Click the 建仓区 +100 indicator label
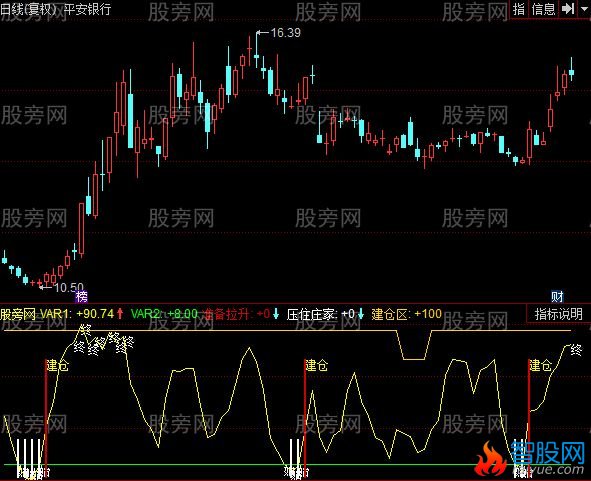The height and width of the screenshot is (481, 591). point(406,314)
